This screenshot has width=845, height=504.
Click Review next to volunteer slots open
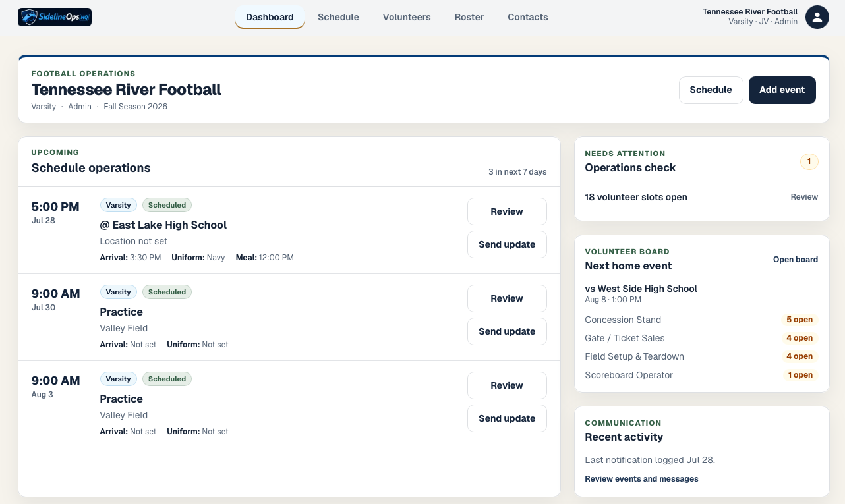pyautogui.click(x=804, y=197)
